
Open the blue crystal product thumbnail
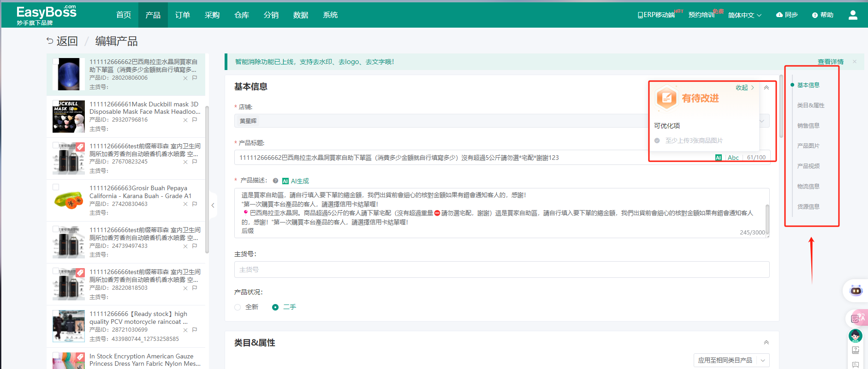point(69,74)
